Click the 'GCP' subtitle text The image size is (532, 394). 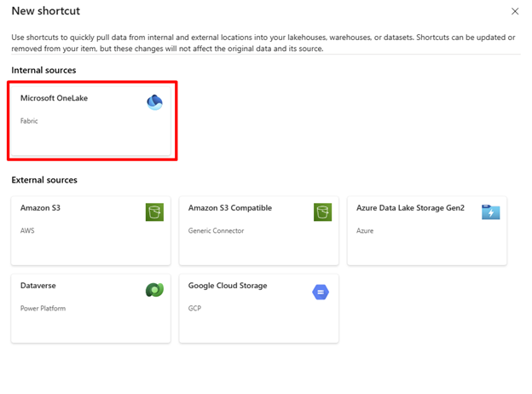(x=194, y=308)
